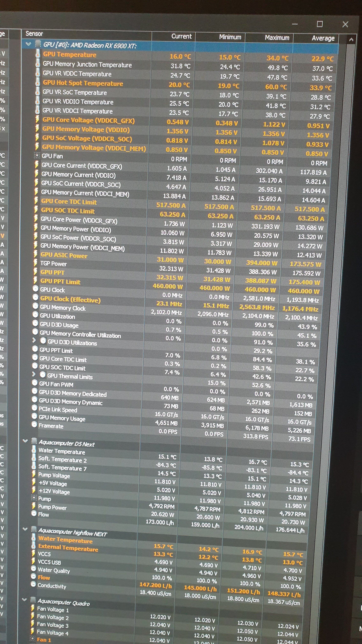Click the bolt icon of GPU ASIC Power

coord(36,254)
